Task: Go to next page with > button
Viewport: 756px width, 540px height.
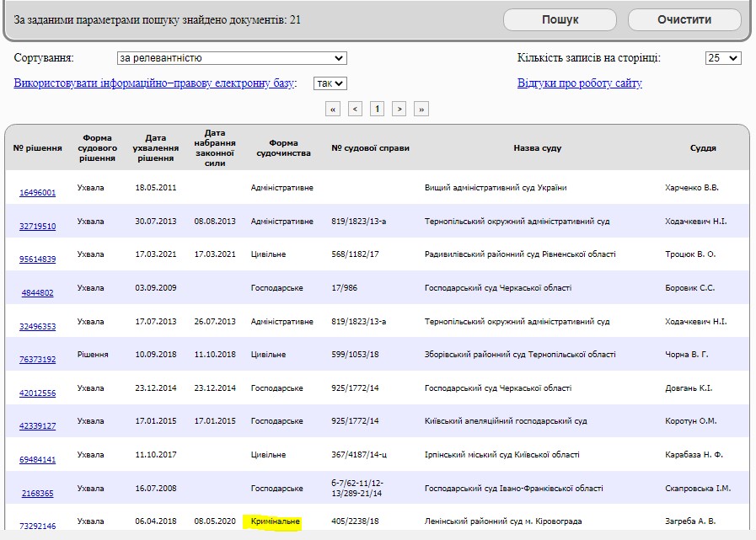Action: (399, 109)
